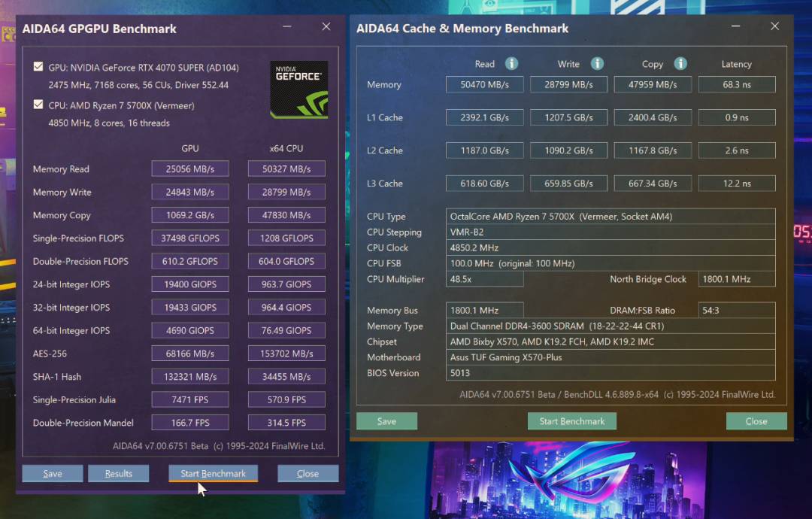Uncheck the GPU NVIDIA GeForce RTX 4070 SUPER checkbox
This screenshot has width=812, height=519.
pyautogui.click(x=38, y=67)
